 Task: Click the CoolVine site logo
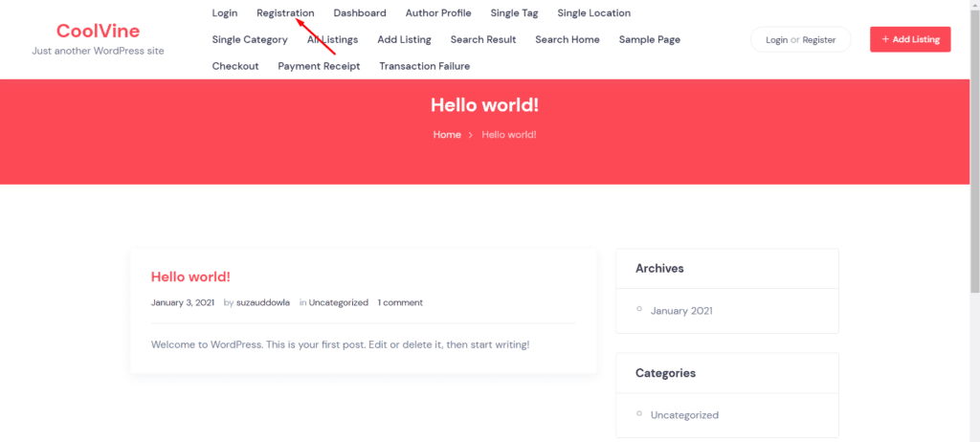pyautogui.click(x=98, y=31)
